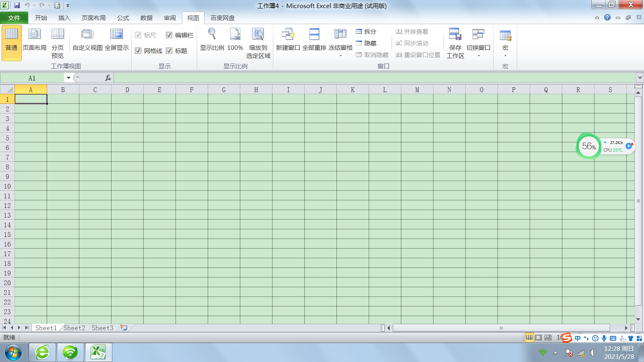Image resolution: width=644 pixels, height=362 pixels.
Task: Go to the last sheet tab arrow
Action: click(27, 328)
